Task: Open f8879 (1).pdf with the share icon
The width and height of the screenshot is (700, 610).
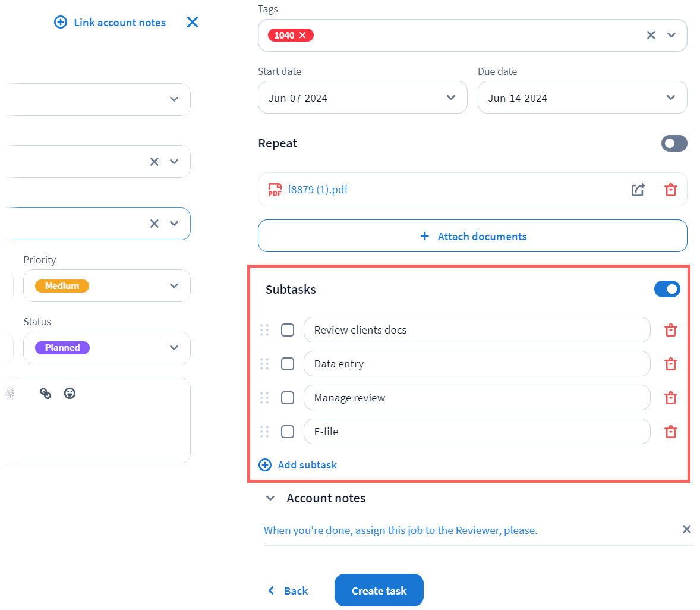Action: pos(638,190)
